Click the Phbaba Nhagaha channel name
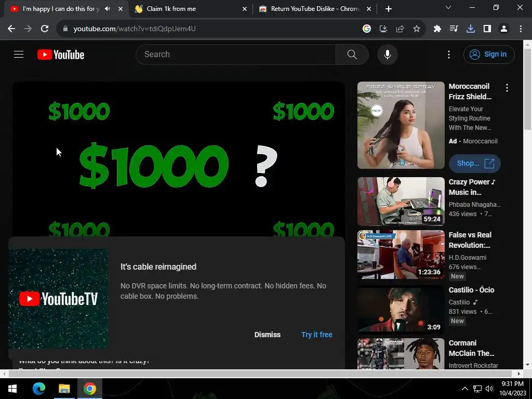 tap(474, 205)
